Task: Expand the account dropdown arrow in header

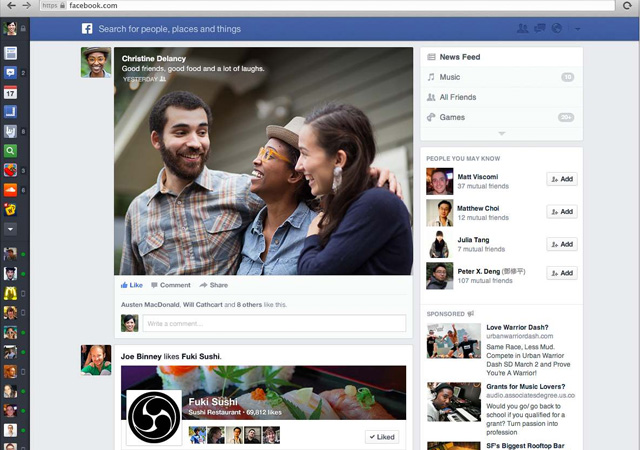Action: point(577,29)
